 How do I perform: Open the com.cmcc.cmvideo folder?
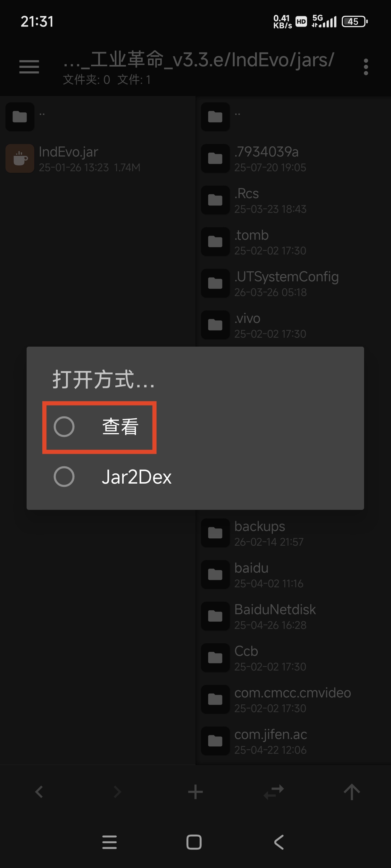pos(293,699)
